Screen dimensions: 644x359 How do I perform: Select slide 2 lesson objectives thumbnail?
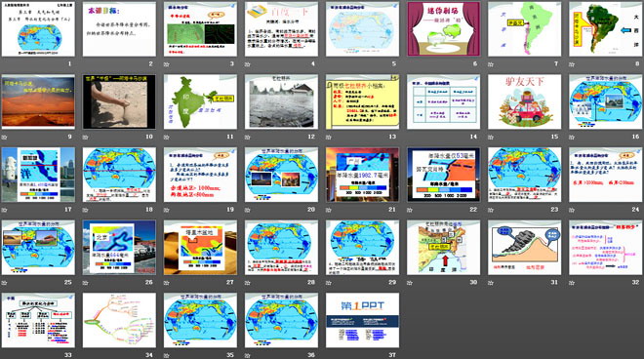[x=119, y=29]
